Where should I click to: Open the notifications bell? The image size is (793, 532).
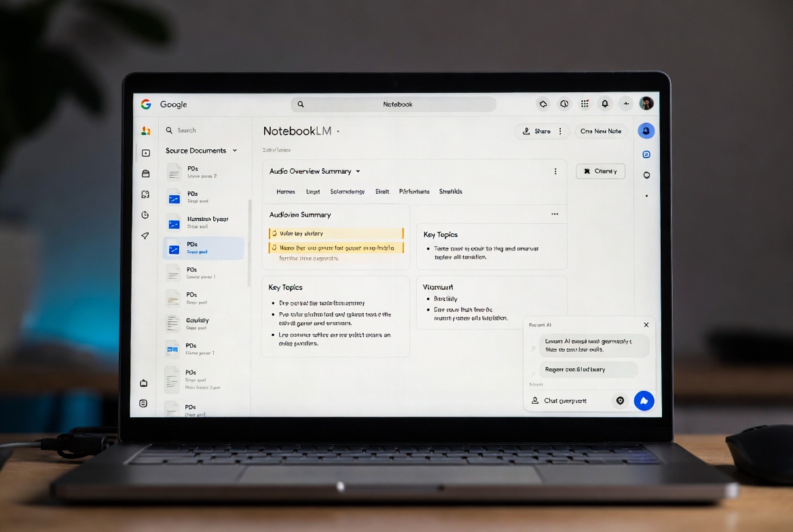click(x=605, y=104)
